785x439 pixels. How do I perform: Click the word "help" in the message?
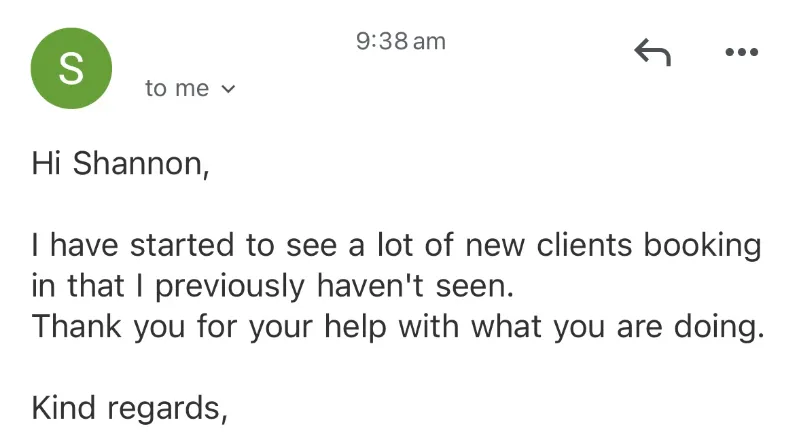tap(355, 327)
